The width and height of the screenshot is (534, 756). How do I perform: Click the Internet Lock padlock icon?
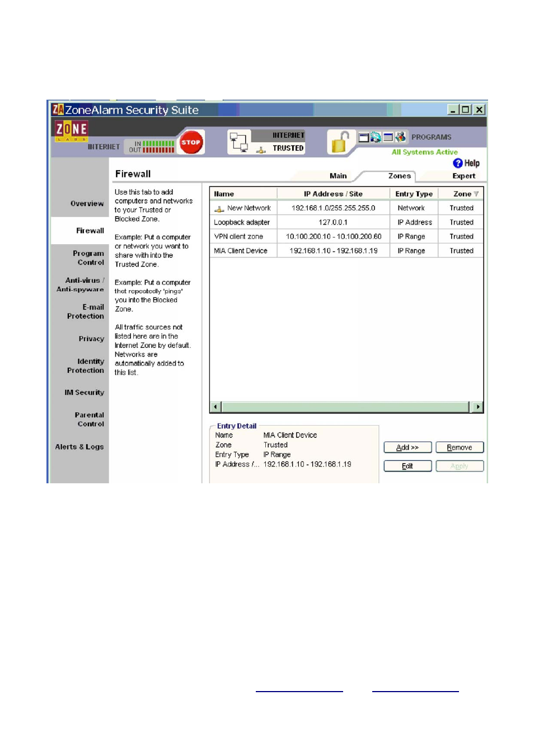pyautogui.click(x=340, y=142)
